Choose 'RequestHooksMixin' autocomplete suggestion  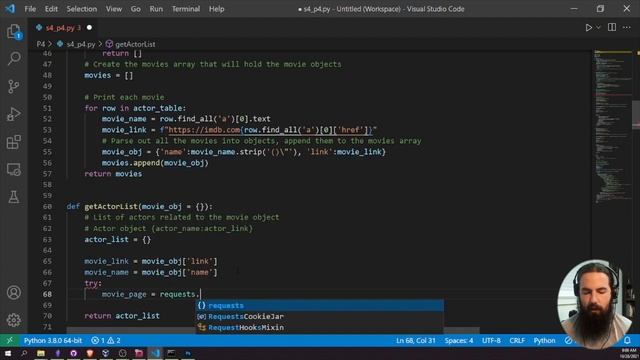320,327
